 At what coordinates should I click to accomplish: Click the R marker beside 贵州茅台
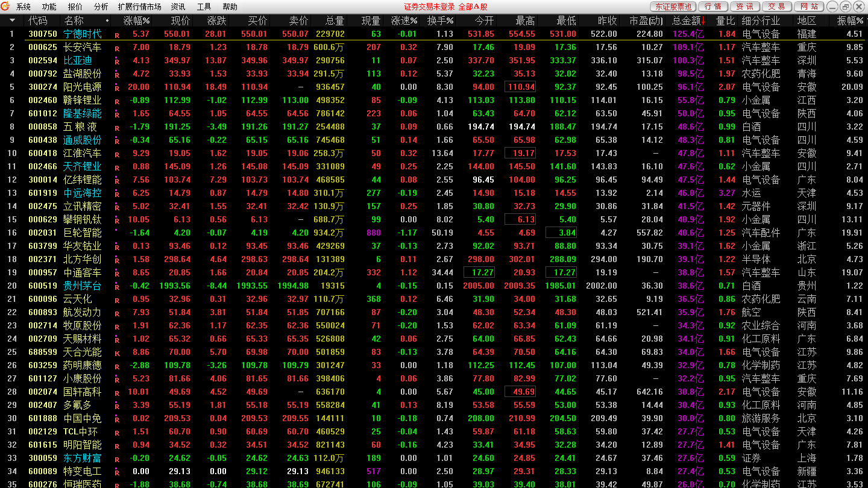[117, 287]
